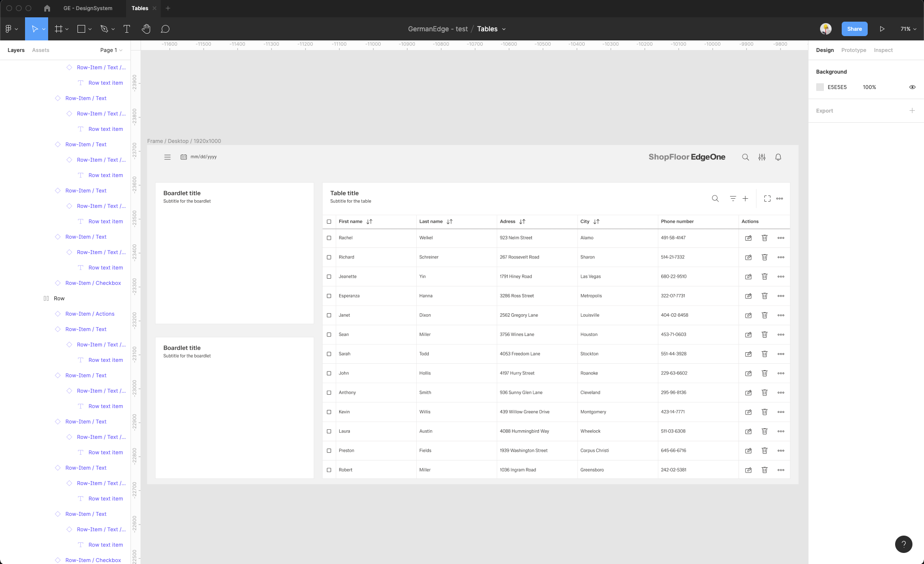Open the Tables file name dropdown chevron
The image size is (924, 564).
click(x=504, y=29)
